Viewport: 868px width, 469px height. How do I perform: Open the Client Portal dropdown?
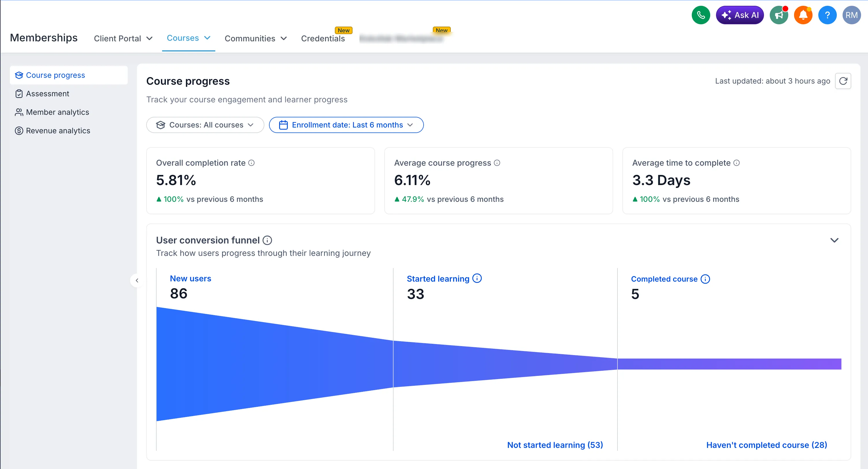pos(123,38)
